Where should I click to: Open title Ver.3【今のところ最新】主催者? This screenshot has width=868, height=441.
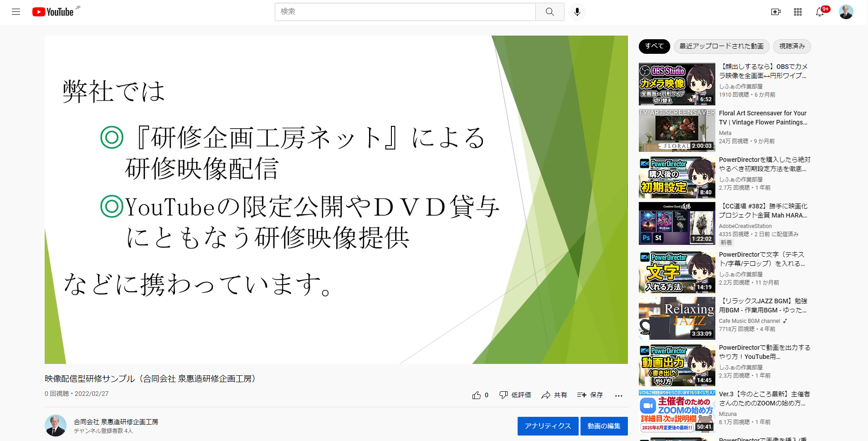click(x=764, y=399)
